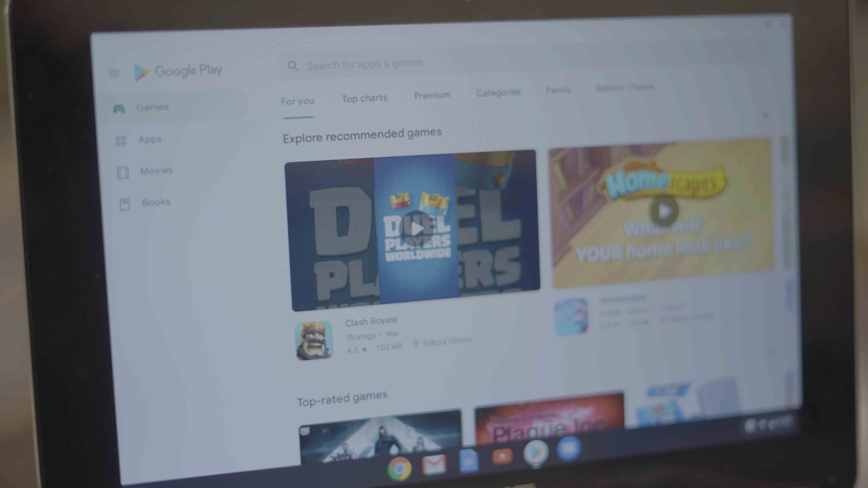Select the For You tab

[298, 100]
